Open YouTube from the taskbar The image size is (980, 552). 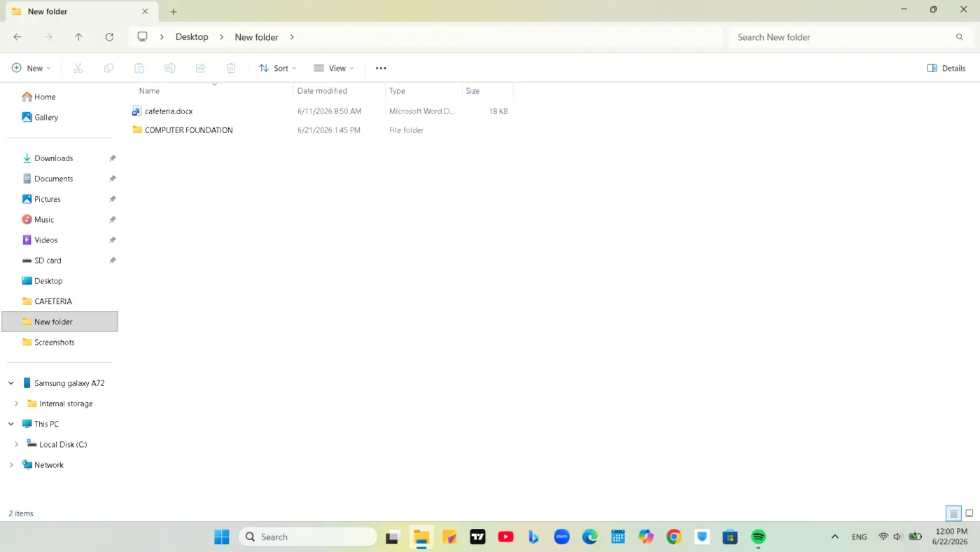click(x=505, y=537)
